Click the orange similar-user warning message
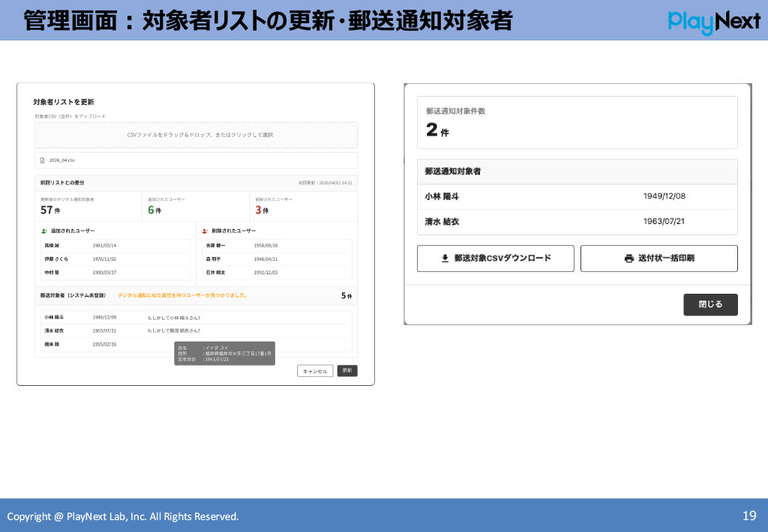This screenshot has height=532, width=768. pos(183,296)
